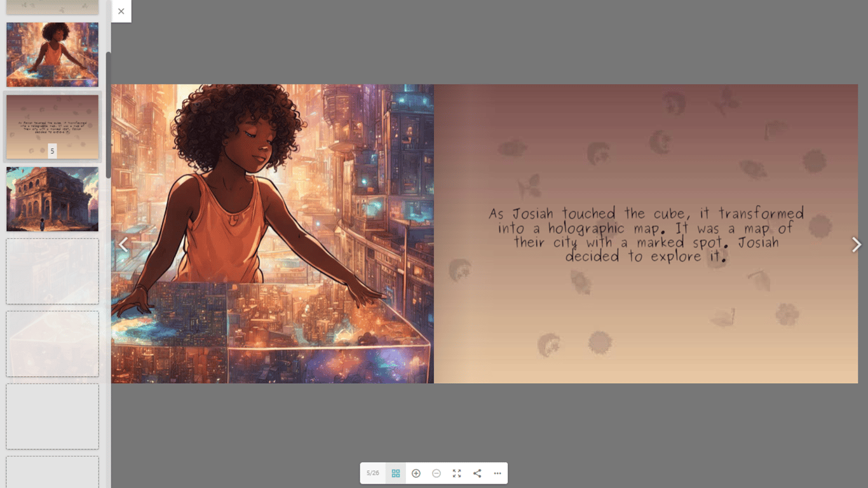
Task: Toggle the thumbnail grid overview view
Action: (395, 473)
